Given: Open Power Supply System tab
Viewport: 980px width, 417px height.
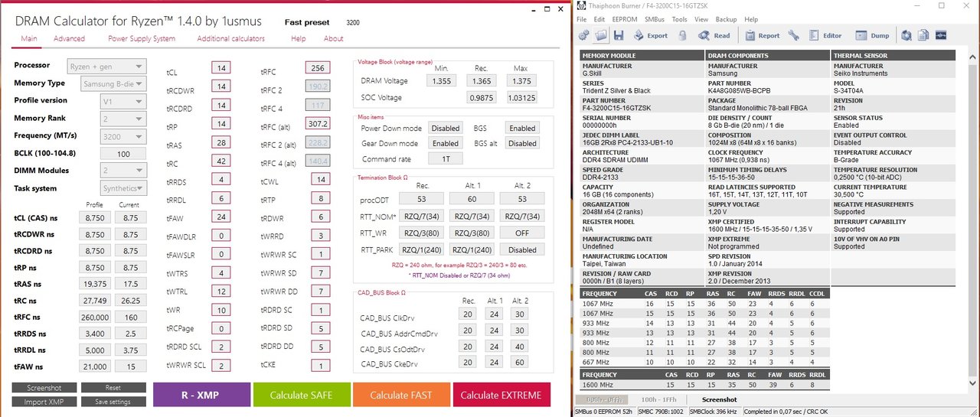Looking at the screenshot, I should tap(142, 38).
